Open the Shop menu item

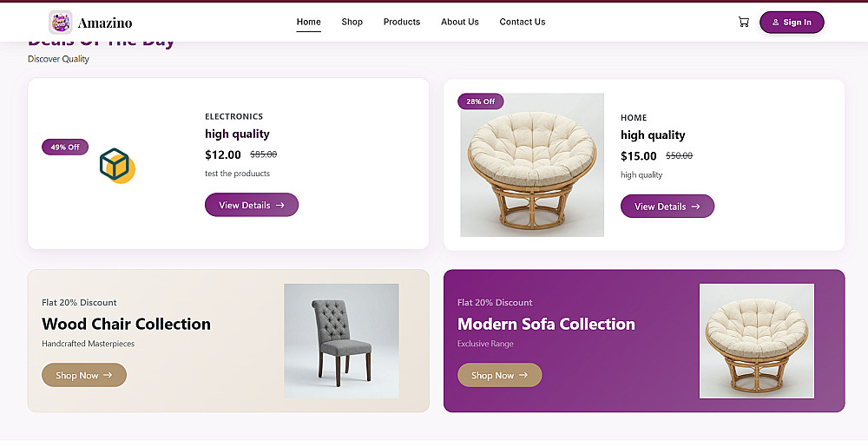click(352, 22)
